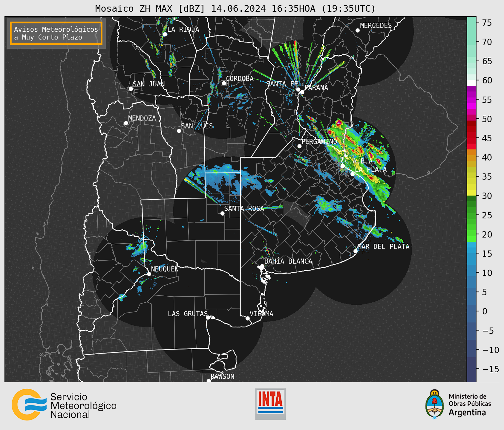Click the MERCEDES city marker dot
The height and width of the screenshot is (430, 504).
[x=357, y=31]
